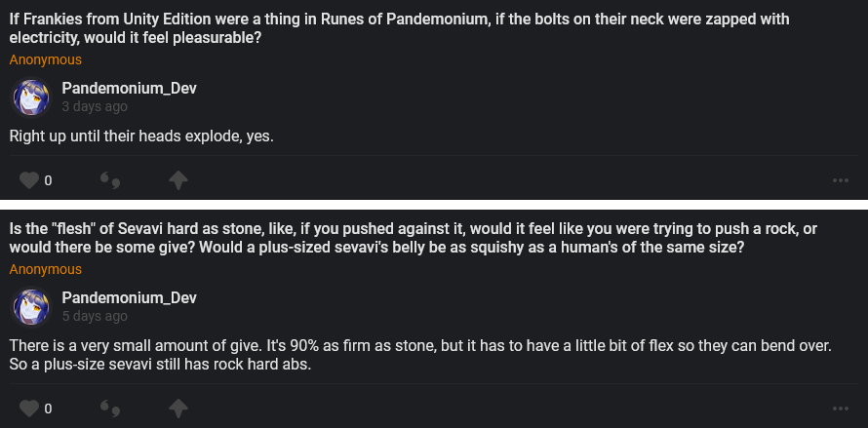The image size is (868, 428).
Task: Like the Sevavi answer with the heart icon
Action: [29, 408]
